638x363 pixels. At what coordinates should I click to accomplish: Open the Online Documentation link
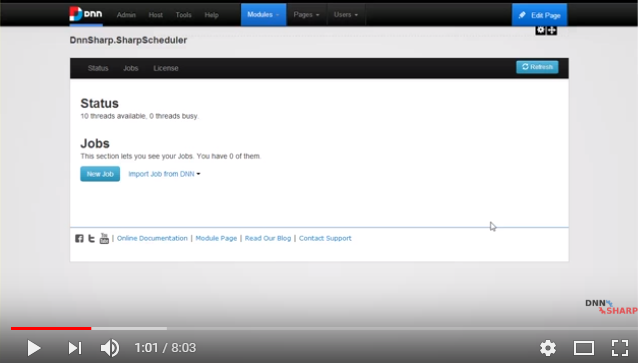152,238
